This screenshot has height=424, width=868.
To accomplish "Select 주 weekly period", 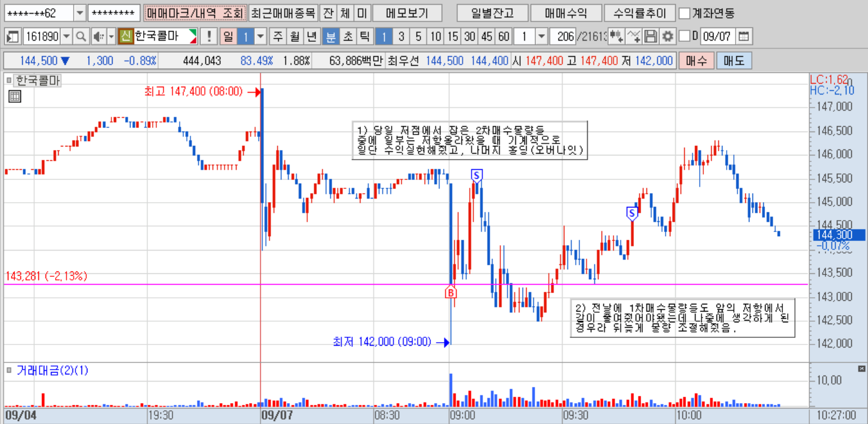I will 278,36.
